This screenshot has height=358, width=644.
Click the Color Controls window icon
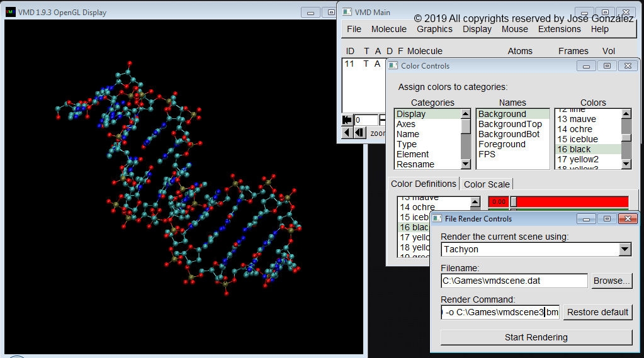(x=392, y=65)
